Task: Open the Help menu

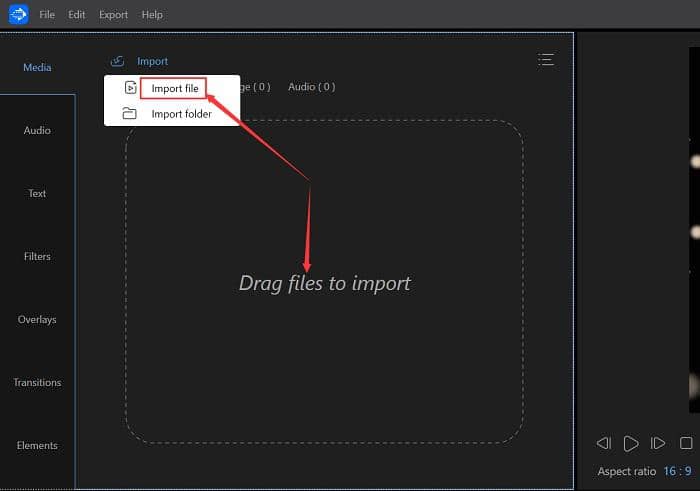Action: tap(152, 15)
